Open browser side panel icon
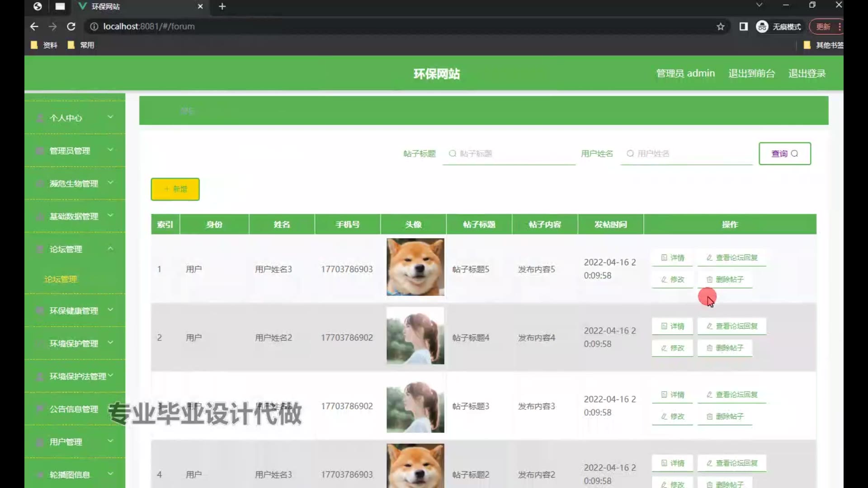Image resolution: width=868 pixels, height=488 pixels. coord(743,27)
